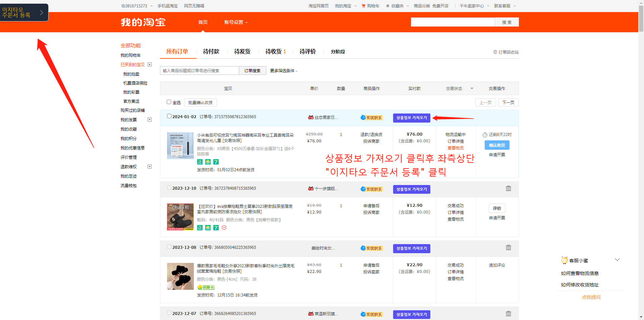Switch to the 待收货 tab
The width and height of the screenshot is (644, 320).
point(276,51)
